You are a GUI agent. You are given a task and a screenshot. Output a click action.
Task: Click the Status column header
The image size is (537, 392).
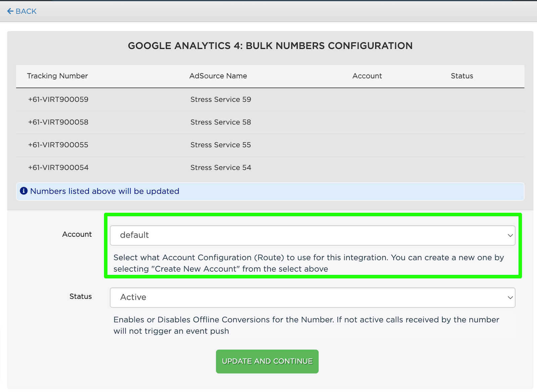tap(462, 76)
